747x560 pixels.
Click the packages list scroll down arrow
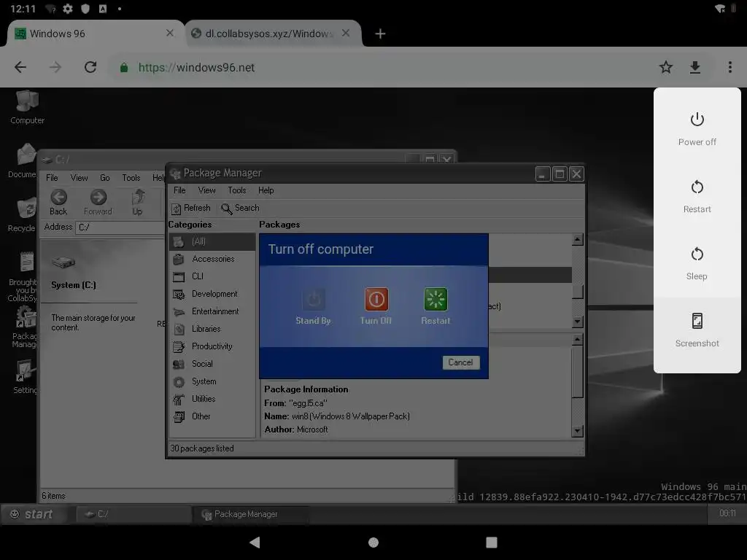[x=578, y=322]
